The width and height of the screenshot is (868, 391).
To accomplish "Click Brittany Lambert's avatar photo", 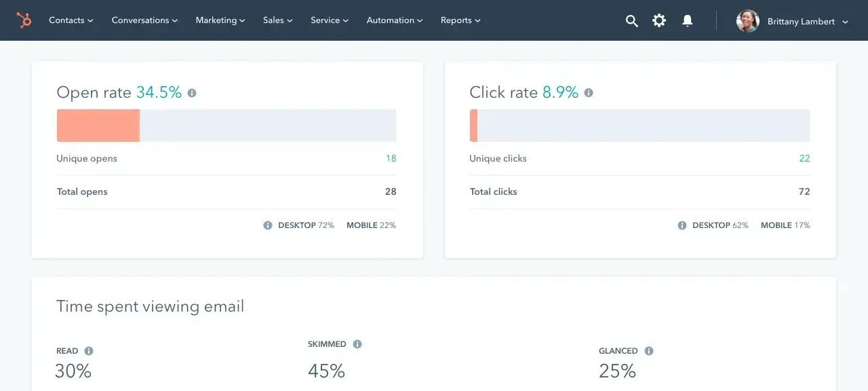I will click(748, 21).
